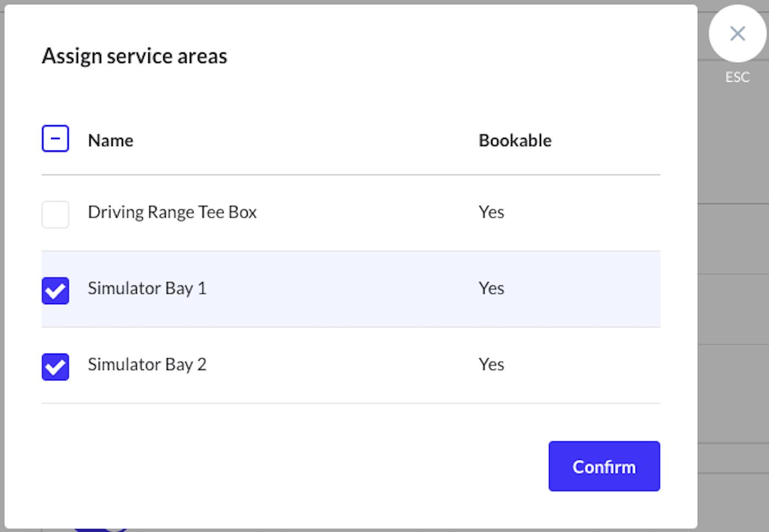
Task: Toggle the select-all checkbox beside Name
Action: point(55,138)
